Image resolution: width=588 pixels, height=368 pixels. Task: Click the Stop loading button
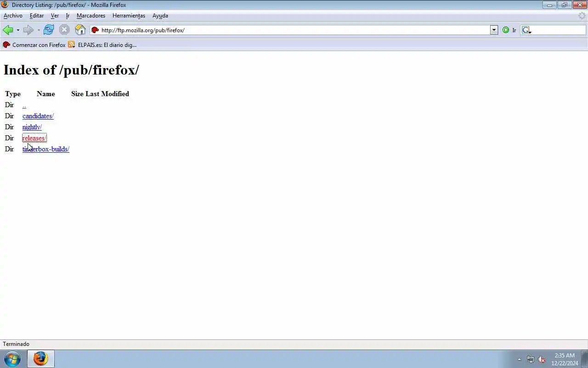[64, 30]
